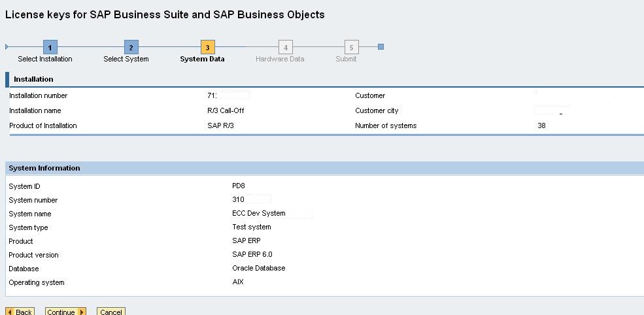Cancel the license key request
The height and width of the screenshot is (315, 644).
[111, 312]
